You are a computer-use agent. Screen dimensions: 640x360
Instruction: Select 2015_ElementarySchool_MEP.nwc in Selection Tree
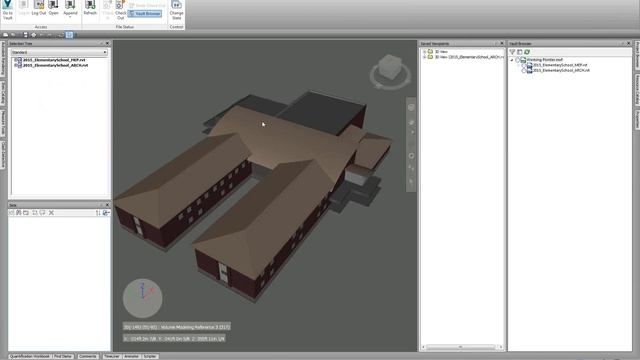click(x=54, y=60)
